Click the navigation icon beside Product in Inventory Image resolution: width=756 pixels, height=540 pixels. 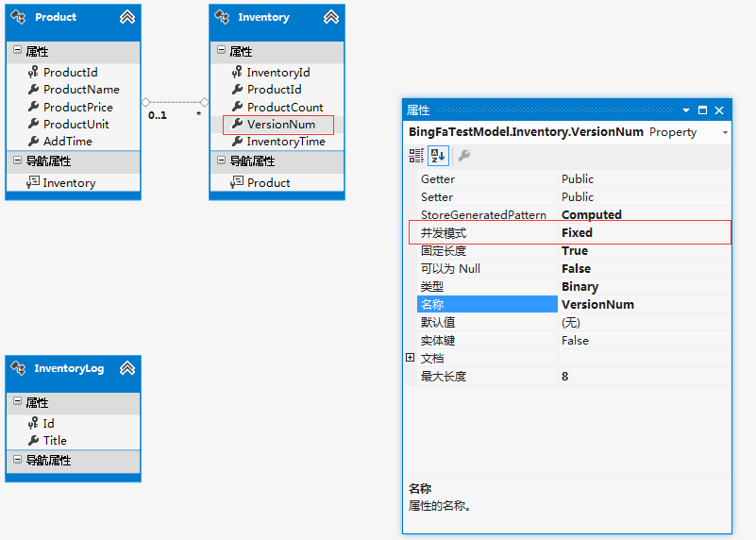tap(237, 183)
